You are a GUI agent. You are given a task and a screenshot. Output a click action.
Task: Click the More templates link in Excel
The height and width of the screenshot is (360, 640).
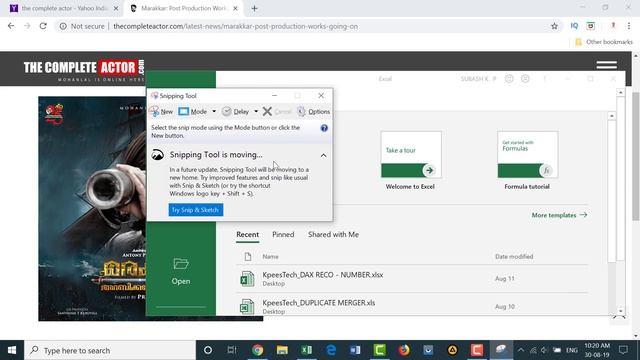[x=559, y=215]
